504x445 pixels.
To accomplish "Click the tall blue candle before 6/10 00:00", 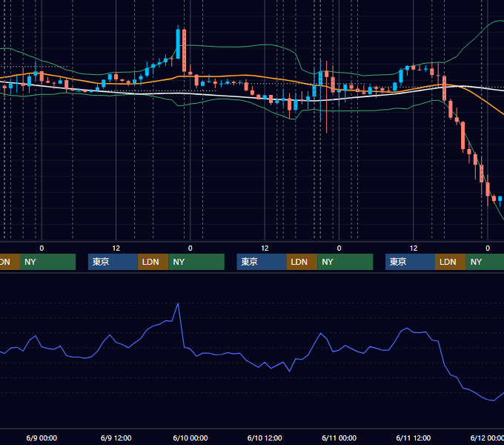I will 178,44.
